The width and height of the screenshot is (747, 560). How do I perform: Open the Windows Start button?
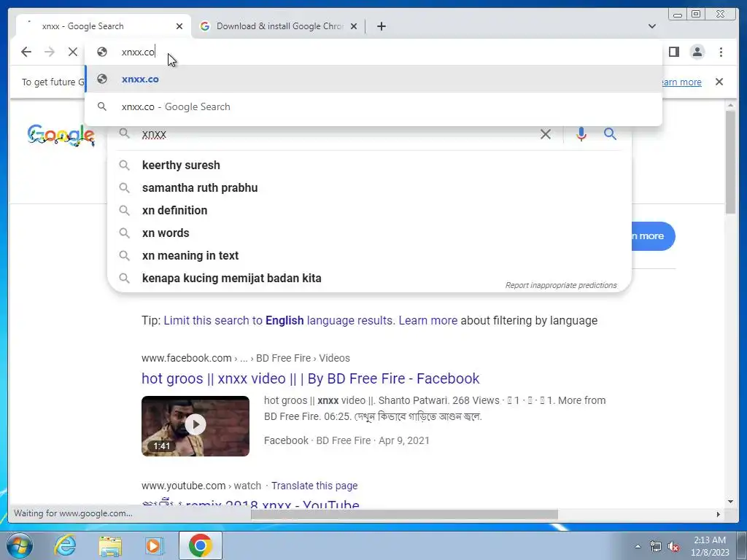point(18,545)
